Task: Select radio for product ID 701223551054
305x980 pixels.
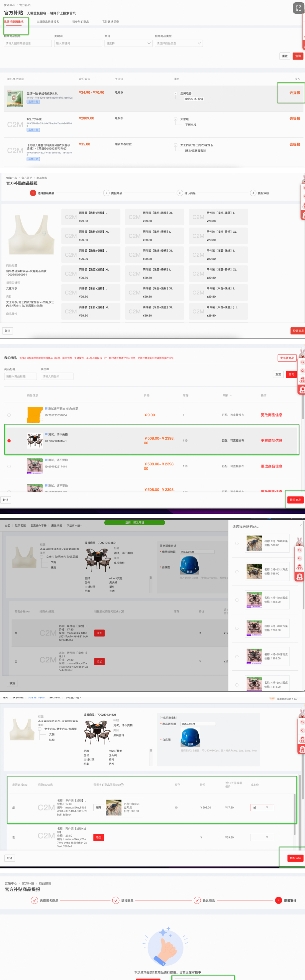Action: (9, 415)
